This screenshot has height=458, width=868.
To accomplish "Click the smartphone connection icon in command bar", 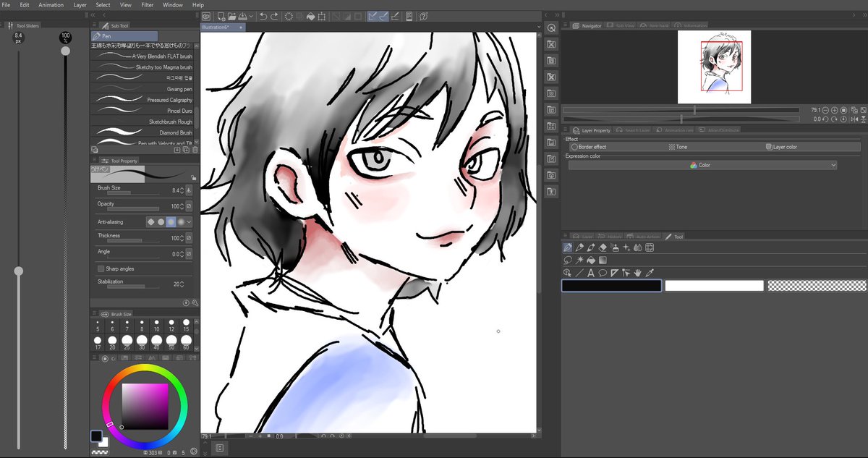I will pos(409,16).
